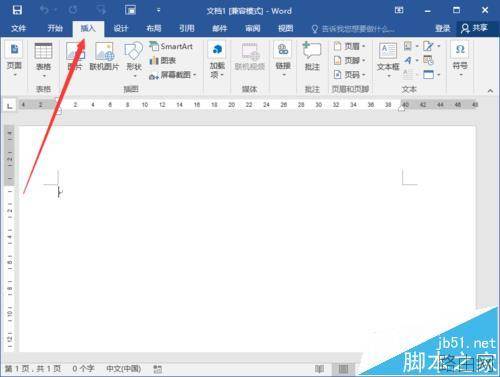The width and height of the screenshot is (500, 377).
Task: Insert an online picture via 联机图片
Action: click(x=104, y=57)
